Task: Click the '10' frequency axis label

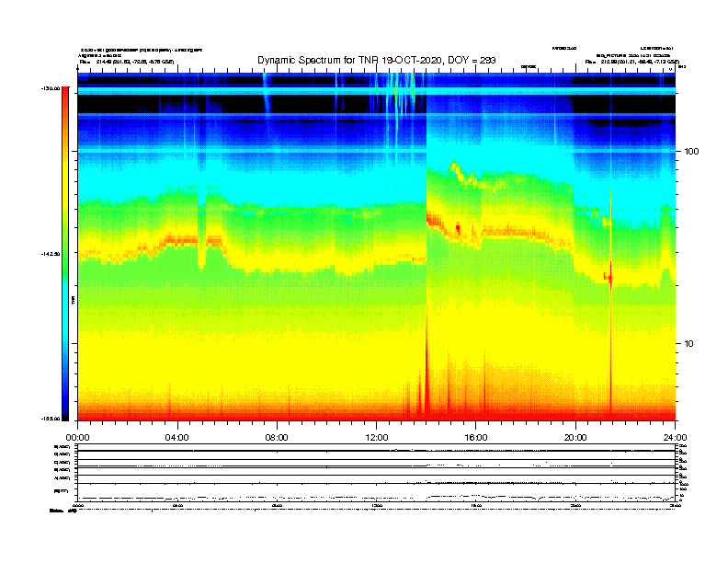Action: click(x=689, y=344)
